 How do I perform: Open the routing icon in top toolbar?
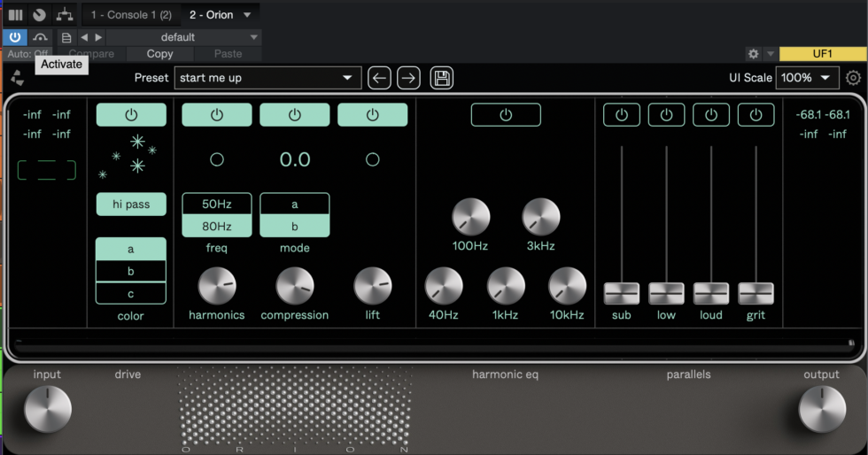[64, 14]
